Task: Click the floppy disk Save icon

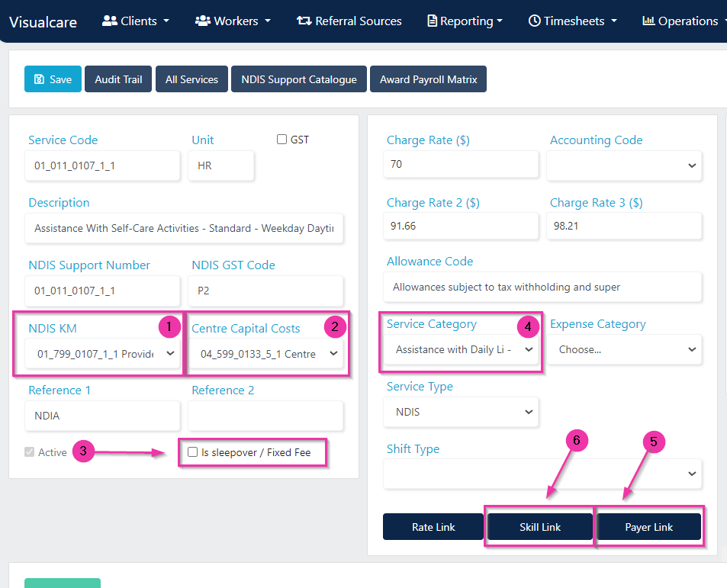Action: click(40, 79)
